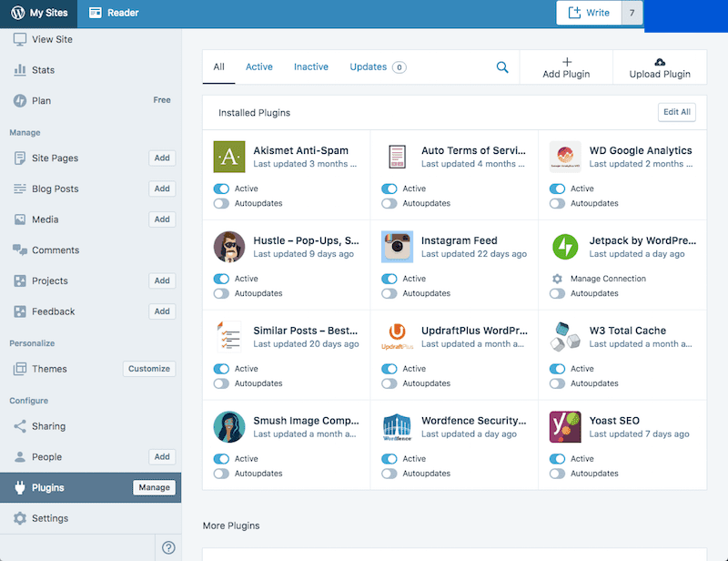This screenshot has height=561, width=728.
Task: Click the Instagram Feed plugin icon
Action: [x=397, y=247]
